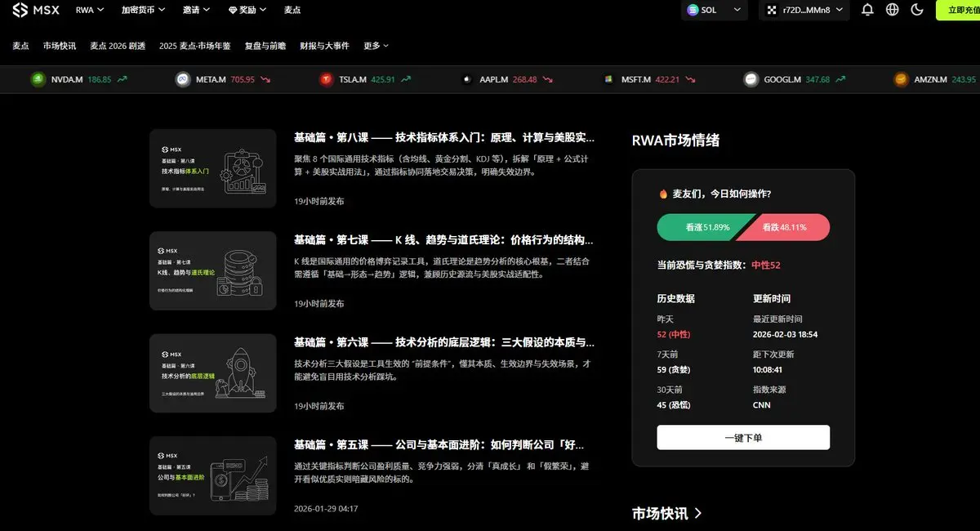
Task: Open article 基础篇·第六课 技术分析的底层逻辑
Action: [444, 342]
